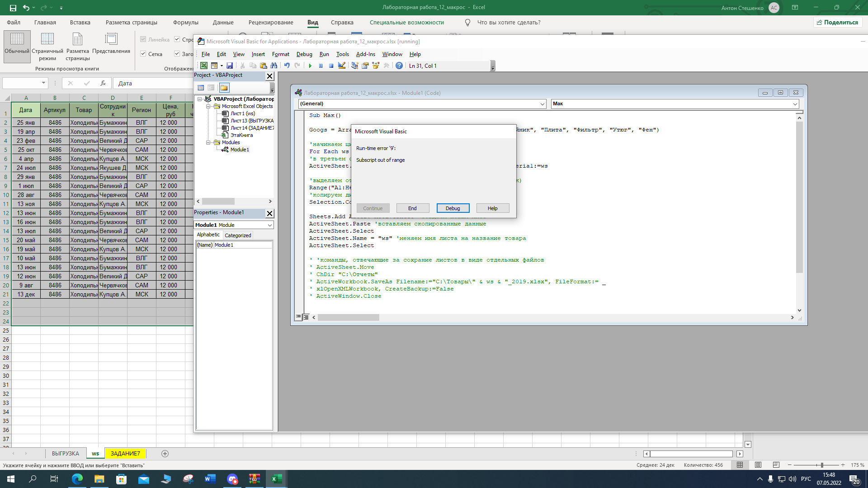This screenshot has width=868, height=488.
Task: Collapse Microsoft Excel Objects folder node
Action: (208, 106)
